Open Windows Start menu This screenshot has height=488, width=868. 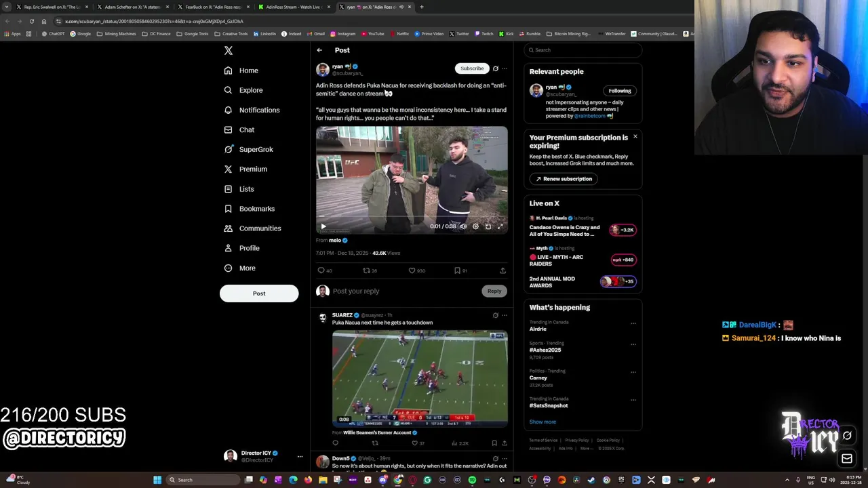pyautogui.click(x=157, y=480)
